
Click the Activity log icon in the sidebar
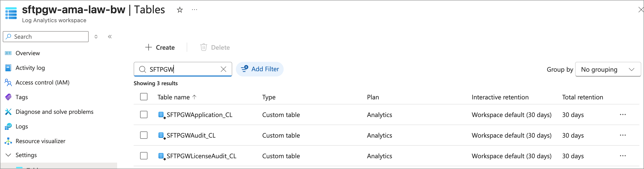pos(8,68)
